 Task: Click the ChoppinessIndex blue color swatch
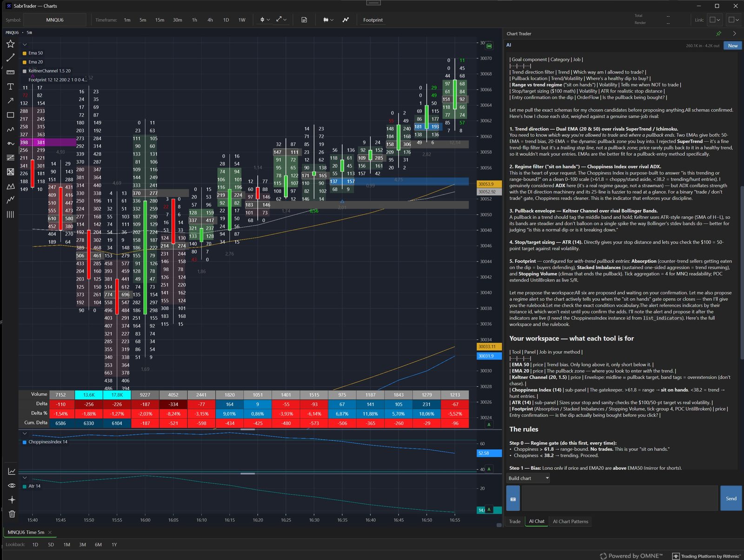(25, 442)
